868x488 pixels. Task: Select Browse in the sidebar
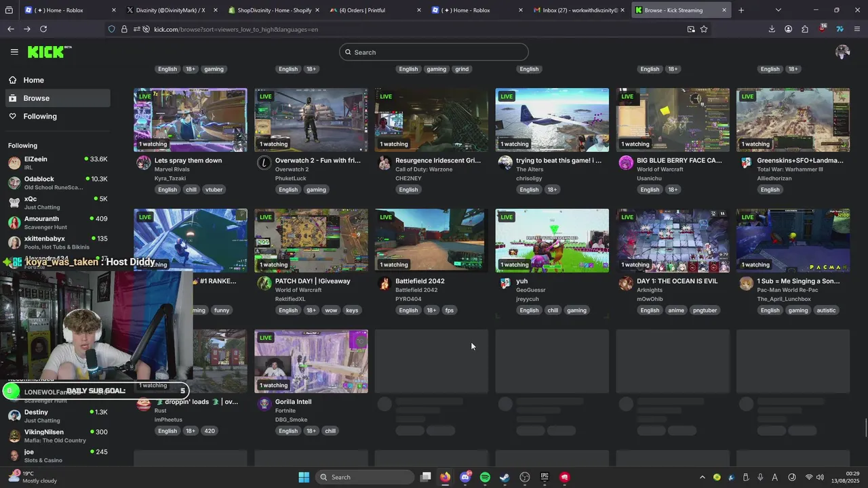58,98
